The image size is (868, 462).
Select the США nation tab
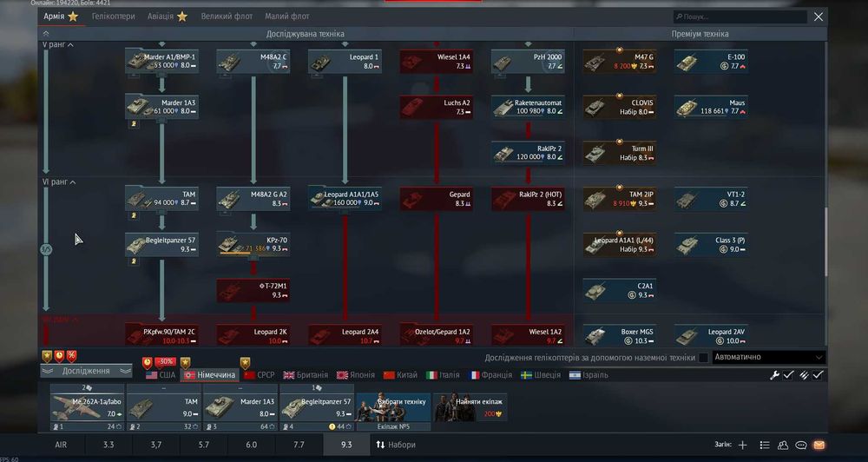tap(161, 375)
